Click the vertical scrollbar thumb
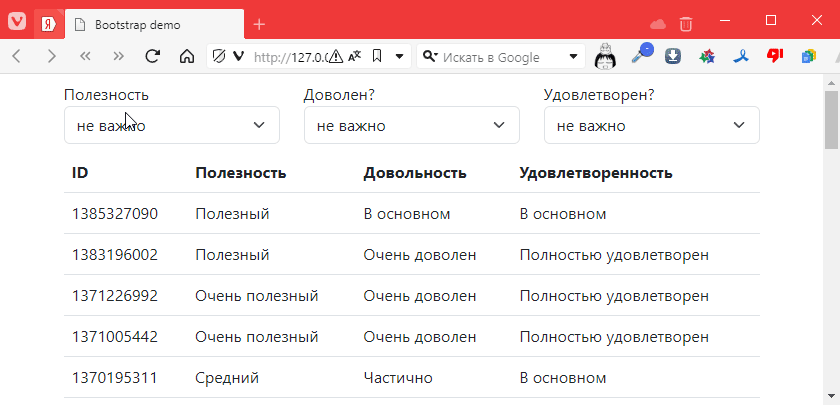Screen dimensions: 840x405 [x=831, y=120]
